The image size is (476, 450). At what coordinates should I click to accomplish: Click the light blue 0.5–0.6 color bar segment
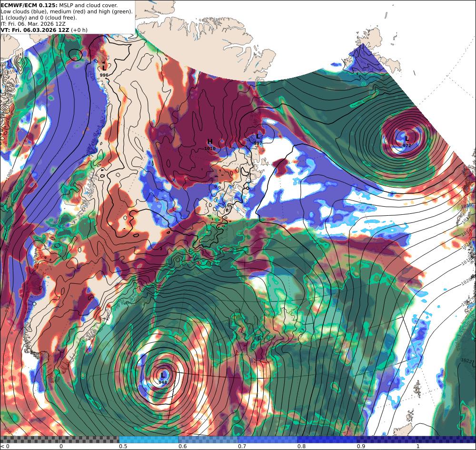click(x=149, y=440)
